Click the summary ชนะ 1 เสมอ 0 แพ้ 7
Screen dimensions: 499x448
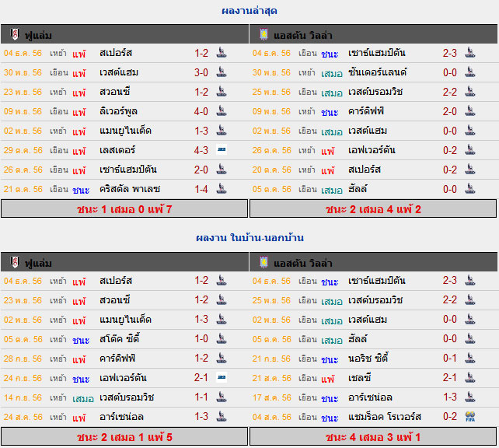click(124, 209)
